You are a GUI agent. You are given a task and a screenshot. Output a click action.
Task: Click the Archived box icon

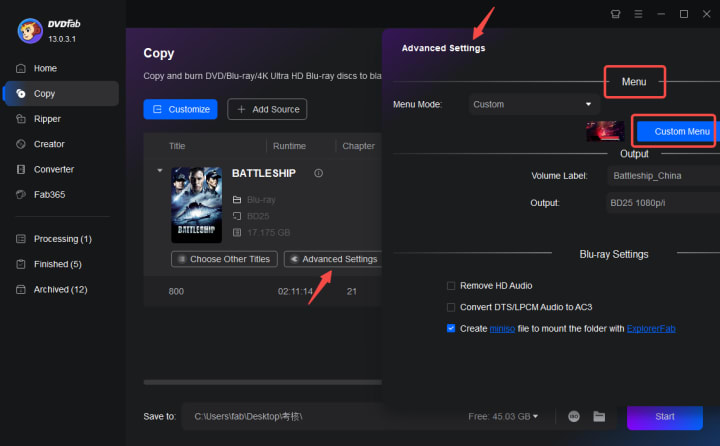pos(21,289)
